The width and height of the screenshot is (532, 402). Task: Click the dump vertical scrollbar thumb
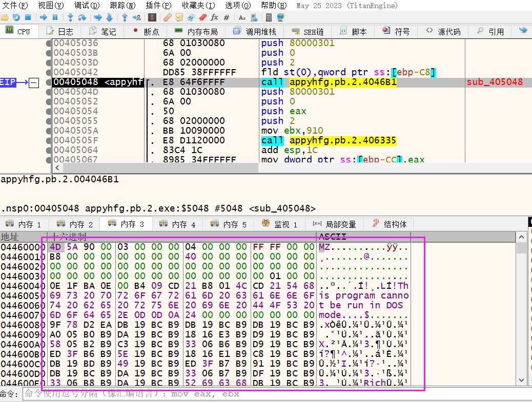click(x=521, y=248)
